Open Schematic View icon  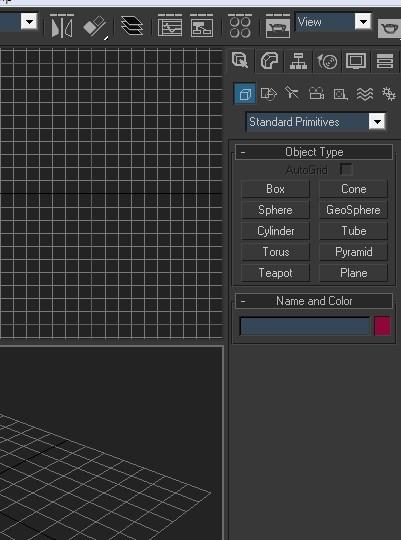coord(202,26)
